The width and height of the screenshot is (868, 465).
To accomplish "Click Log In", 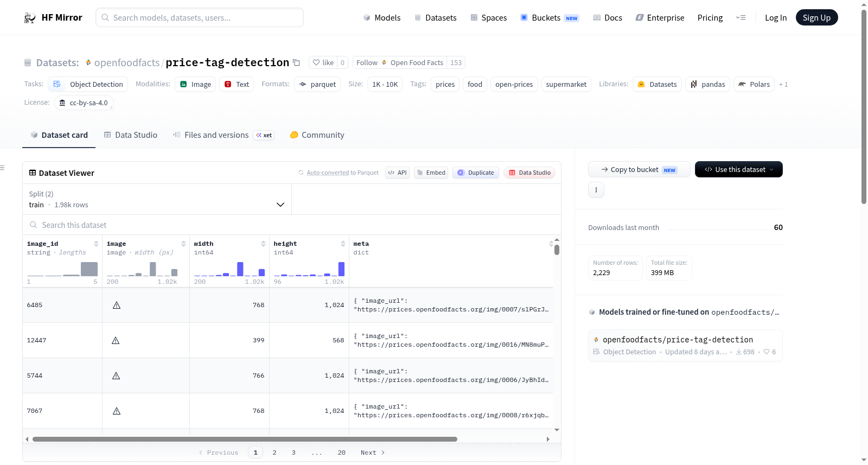I will point(776,17).
